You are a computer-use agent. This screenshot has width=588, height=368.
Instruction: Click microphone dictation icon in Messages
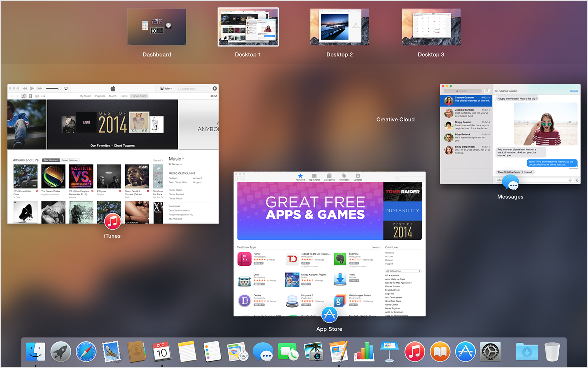[x=577, y=180]
